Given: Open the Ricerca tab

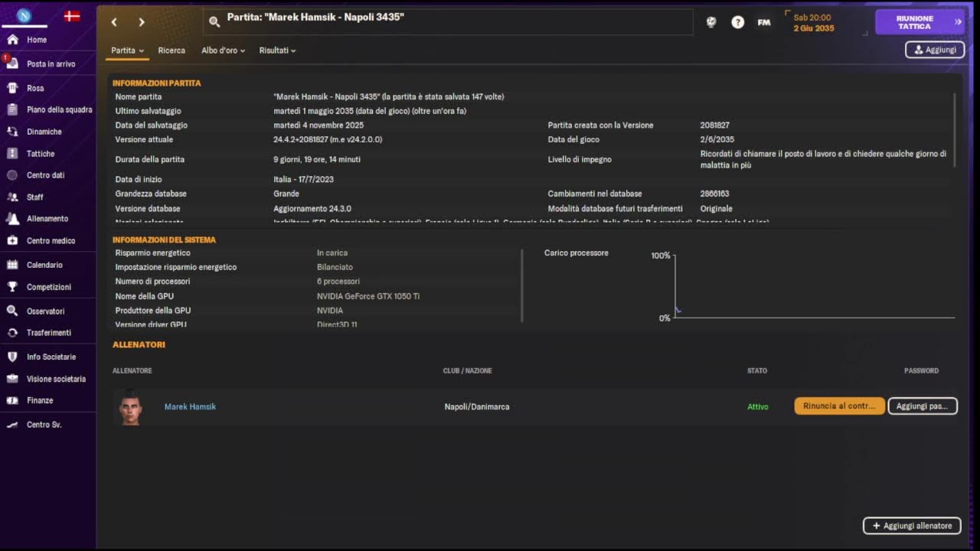Looking at the screenshot, I should coord(171,51).
